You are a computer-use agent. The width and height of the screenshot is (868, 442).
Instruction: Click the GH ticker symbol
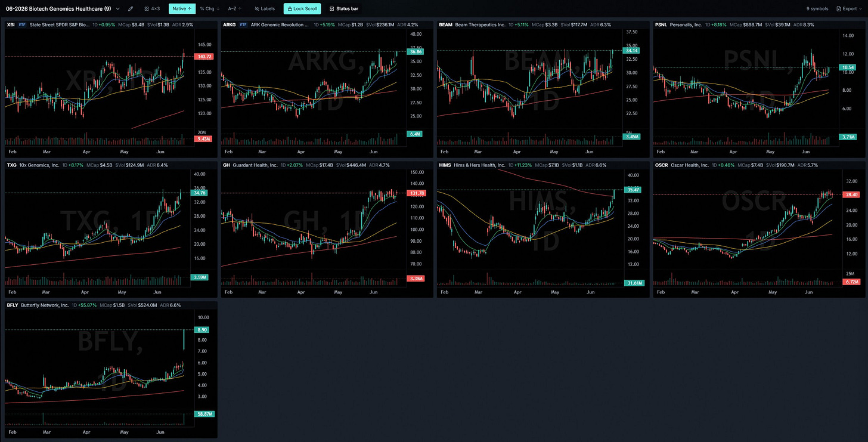[226, 165]
